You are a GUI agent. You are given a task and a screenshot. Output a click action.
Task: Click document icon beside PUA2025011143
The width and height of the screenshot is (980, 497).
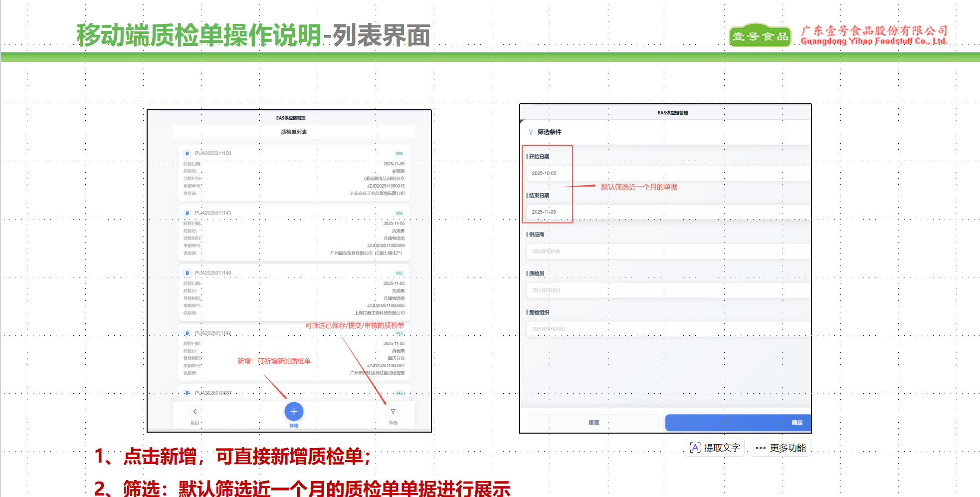[x=187, y=213]
